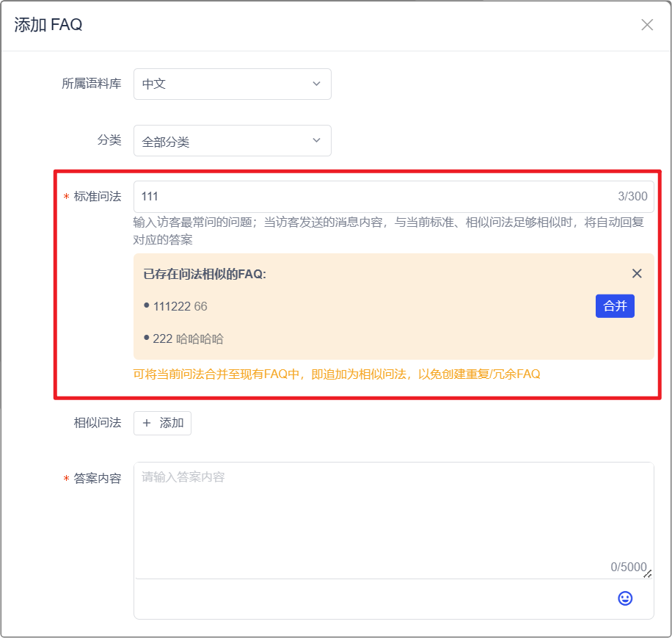Click the chevron arrow in 分类 selector
Image resolution: width=672 pixels, height=638 pixels.
point(316,140)
